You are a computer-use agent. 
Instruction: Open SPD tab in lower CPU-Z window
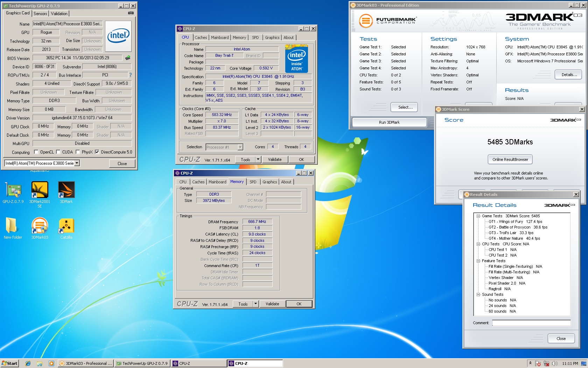[253, 182]
